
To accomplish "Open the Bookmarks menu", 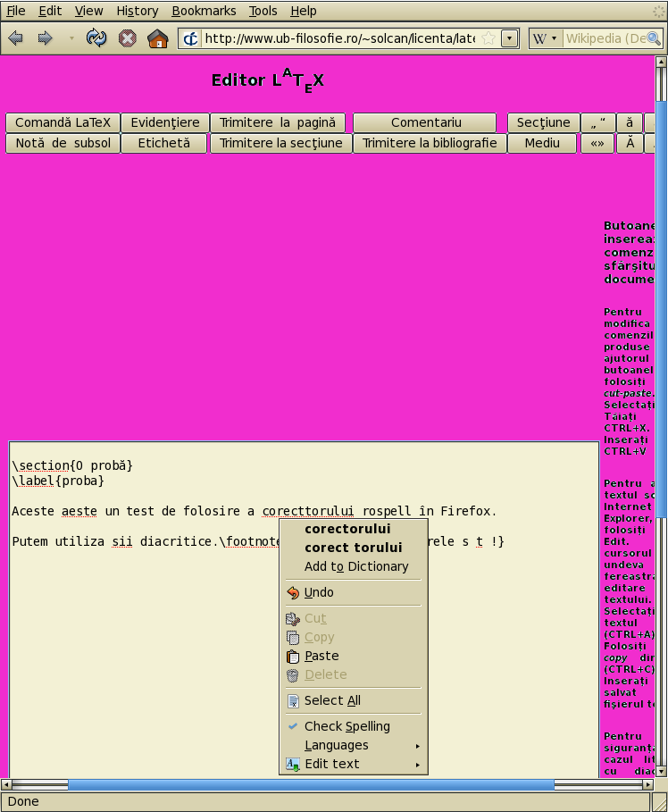I will pos(204,11).
